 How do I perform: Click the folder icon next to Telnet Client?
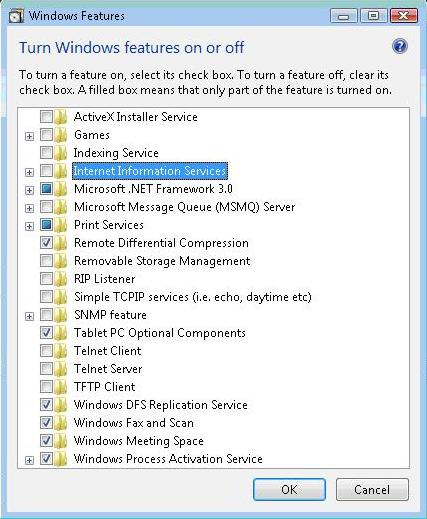click(61, 351)
